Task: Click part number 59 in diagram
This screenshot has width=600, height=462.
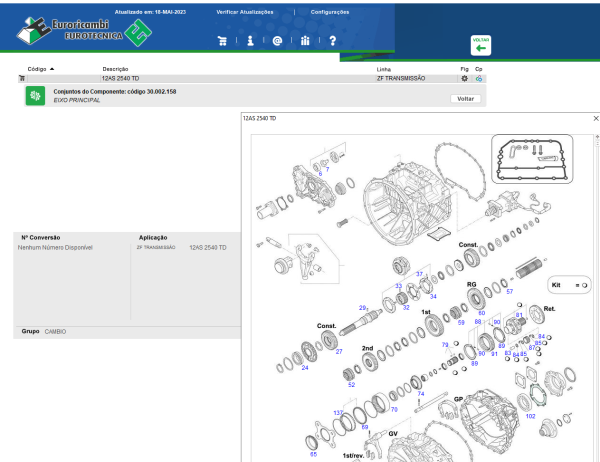Action: [461, 323]
